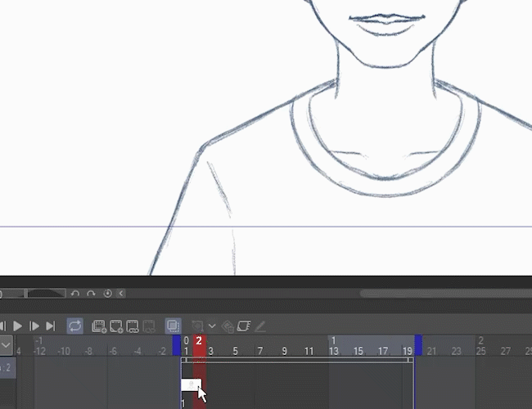Open the keyframe type dropdown arrow
Image resolution: width=532 pixels, height=409 pixels.
coord(212,326)
